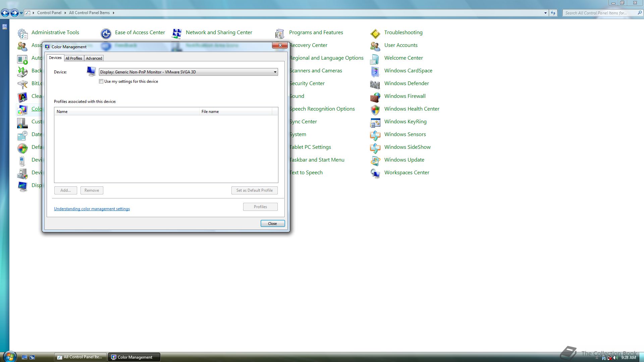Open the Windows Defender icon
Viewport: 644px width, 362px height.
375,84
